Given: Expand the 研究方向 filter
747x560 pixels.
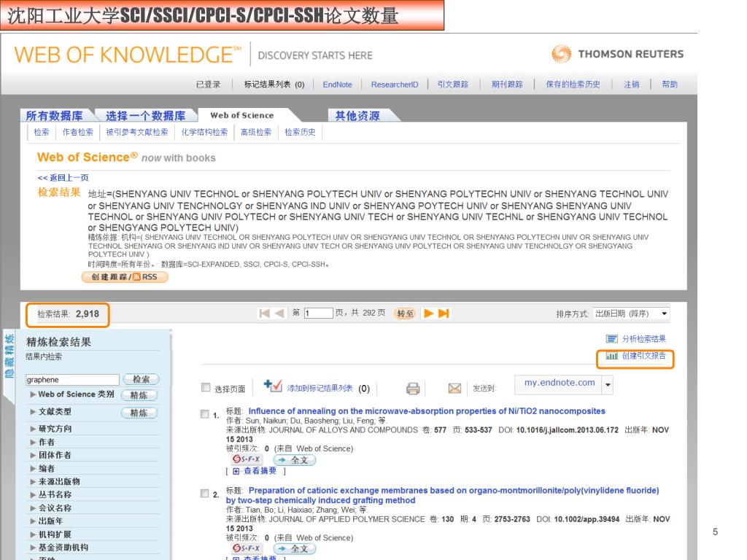Looking at the screenshot, I should tap(33, 429).
